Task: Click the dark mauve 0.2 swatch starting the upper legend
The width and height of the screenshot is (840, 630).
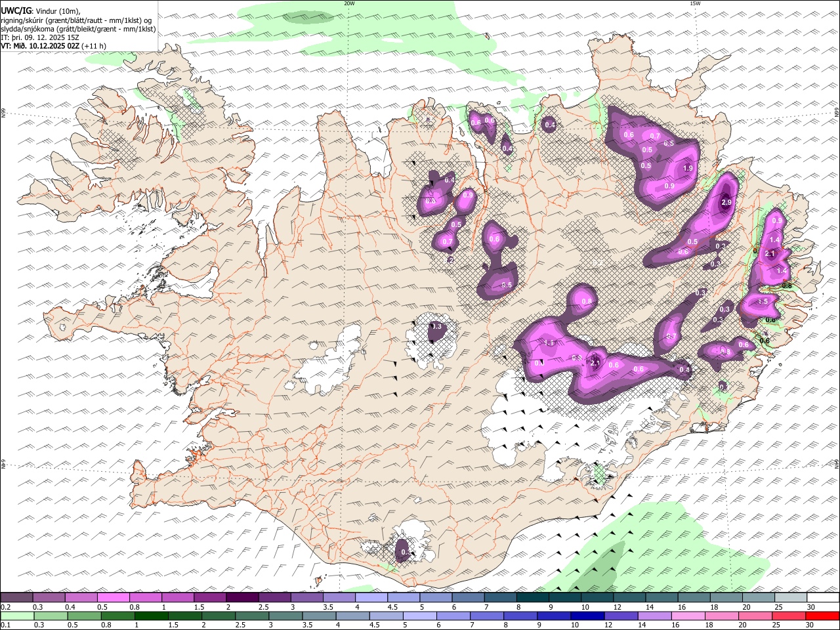Action: point(17,597)
